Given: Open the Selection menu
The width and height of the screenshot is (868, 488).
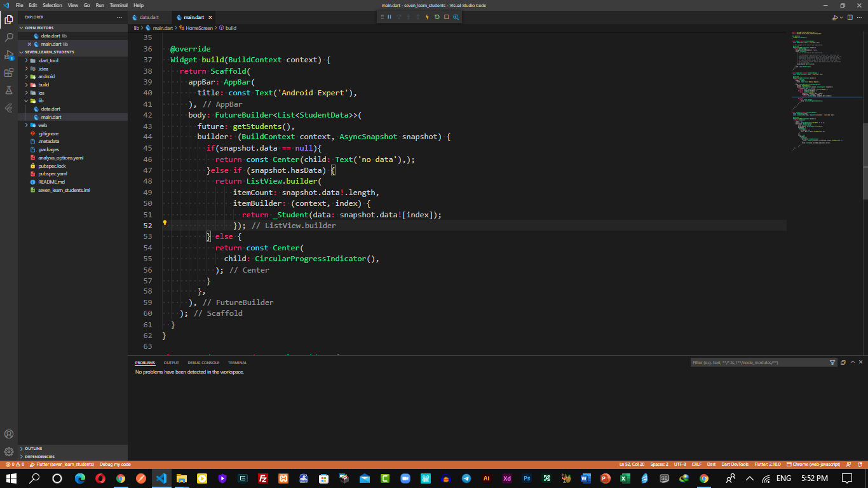Looking at the screenshot, I should pyautogui.click(x=52, y=5).
